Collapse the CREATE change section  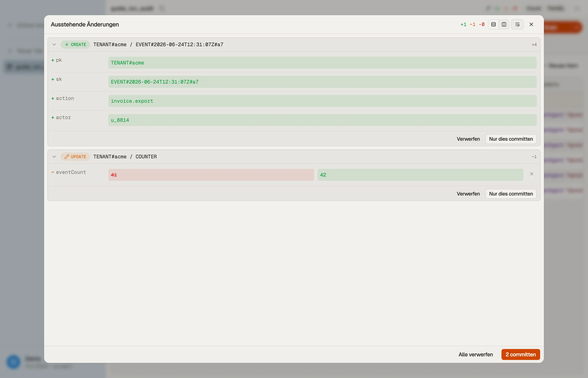(x=54, y=45)
